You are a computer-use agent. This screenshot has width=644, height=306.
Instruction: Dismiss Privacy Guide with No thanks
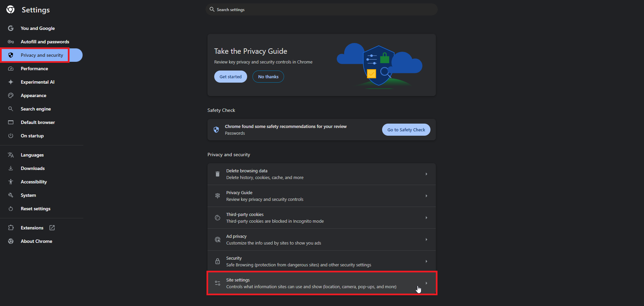click(268, 77)
